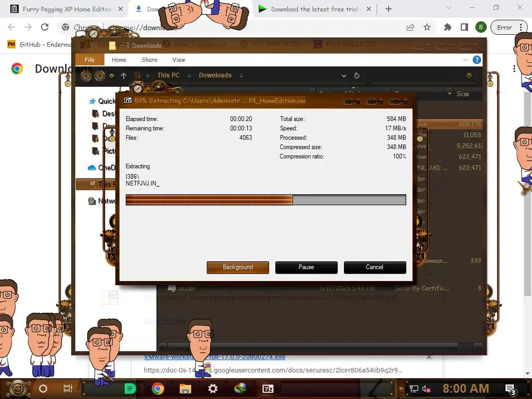The width and height of the screenshot is (532, 399).
Task: Open Chrome three-dot main menu
Action: tap(521, 28)
